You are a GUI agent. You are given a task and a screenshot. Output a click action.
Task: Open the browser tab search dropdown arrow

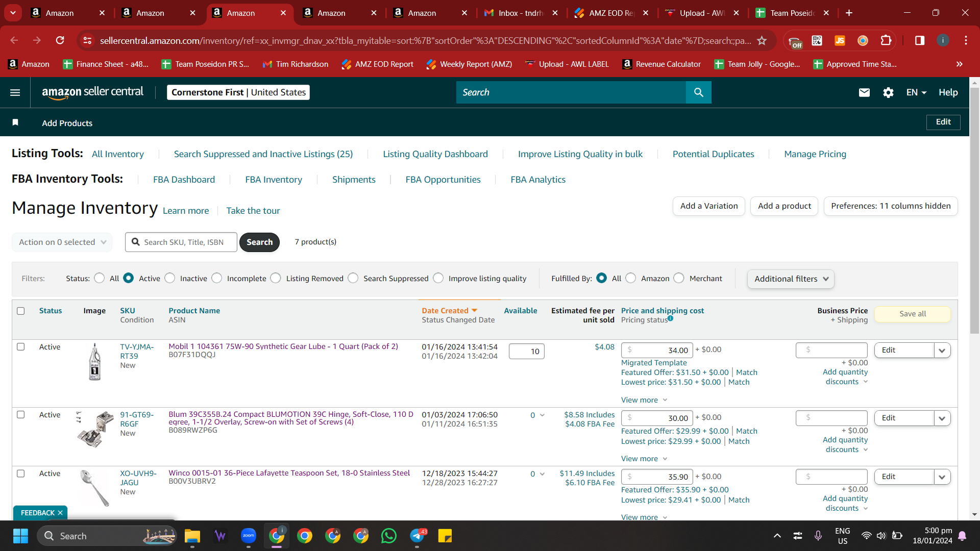coord(13,13)
